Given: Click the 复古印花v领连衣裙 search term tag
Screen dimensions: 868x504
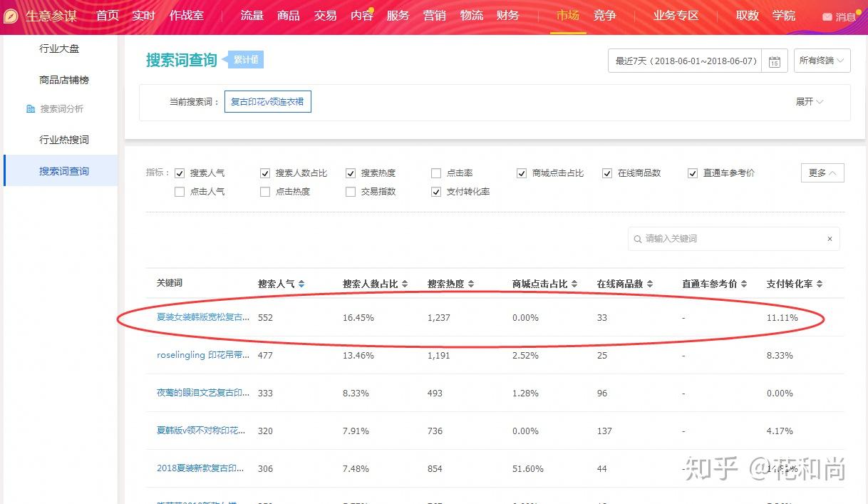Looking at the screenshot, I should tap(267, 102).
